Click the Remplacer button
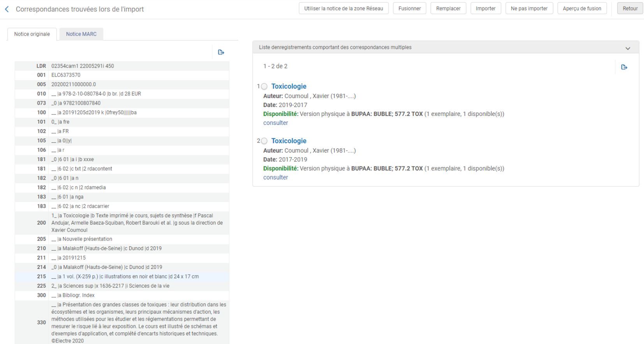644x344 pixels. click(448, 9)
